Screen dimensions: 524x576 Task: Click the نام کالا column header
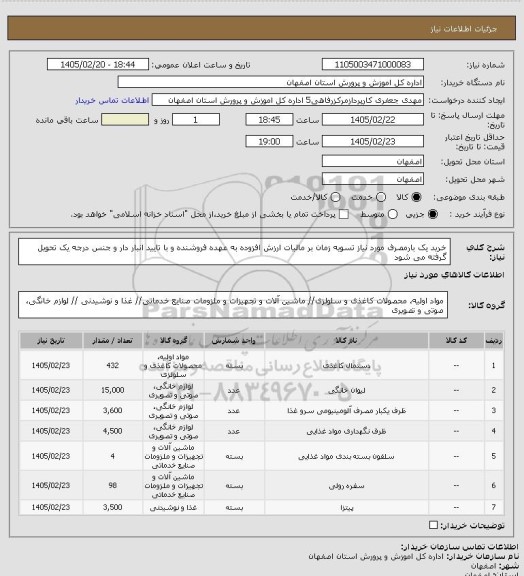coord(346,341)
